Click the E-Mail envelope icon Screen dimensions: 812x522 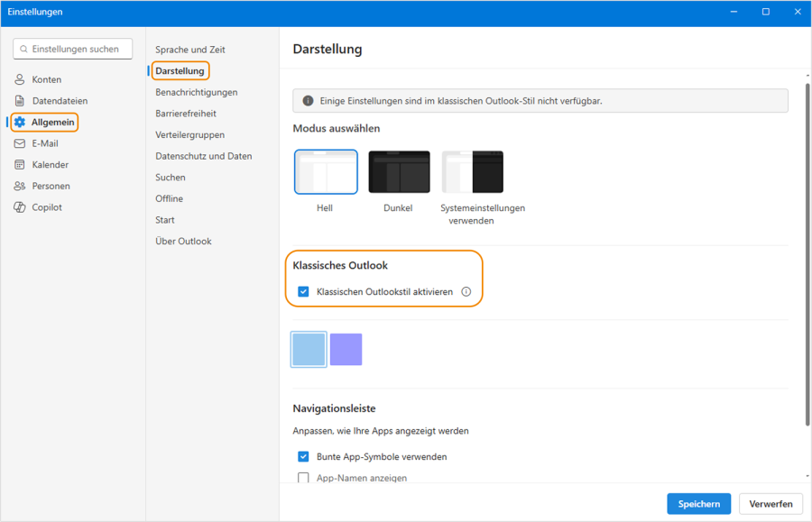tap(20, 143)
